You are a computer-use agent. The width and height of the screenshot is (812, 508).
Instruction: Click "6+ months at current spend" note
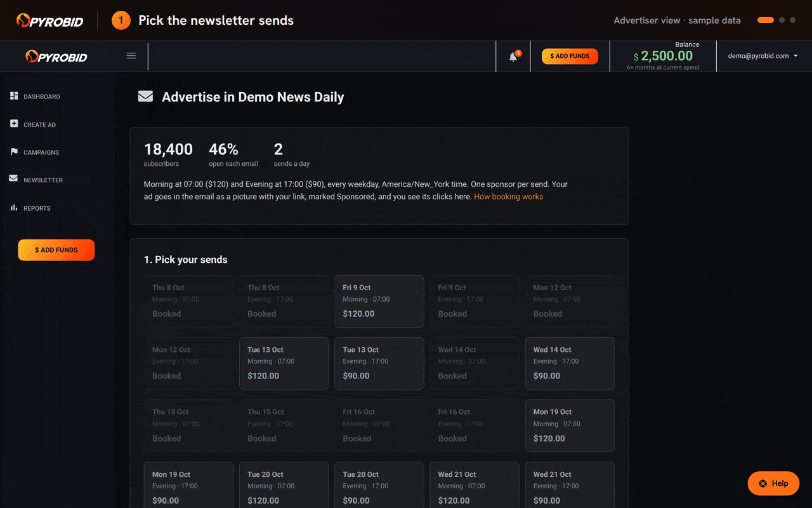tap(663, 67)
